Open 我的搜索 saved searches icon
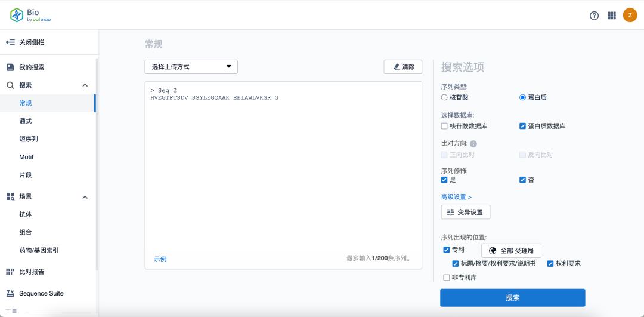Screen dimensions: 644x317 (10, 67)
